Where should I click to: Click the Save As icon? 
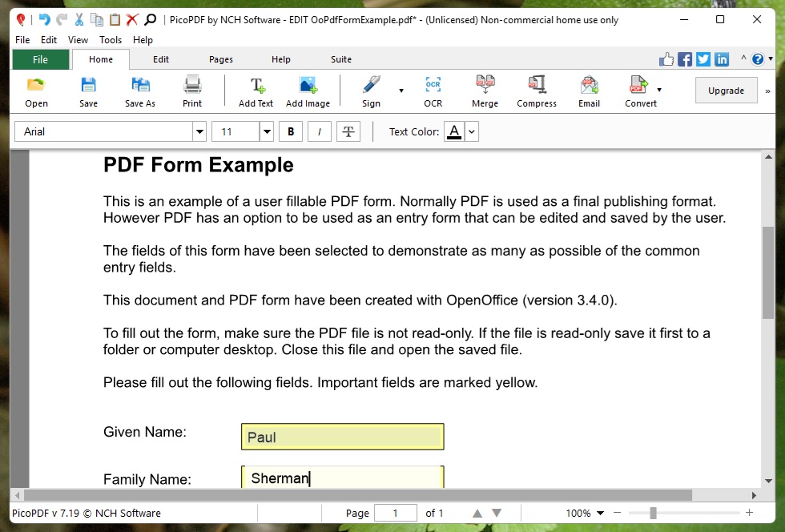pyautogui.click(x=140, y=91)
